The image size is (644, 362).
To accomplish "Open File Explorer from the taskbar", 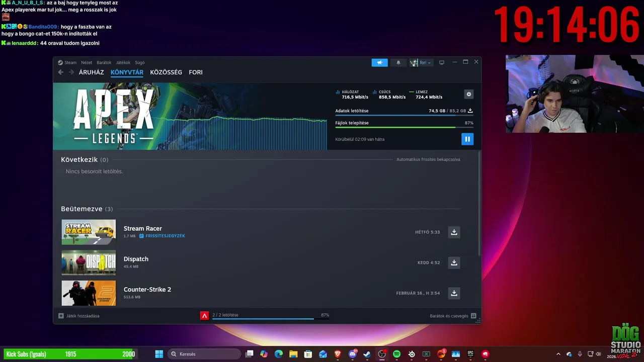I will coord(293,354).
